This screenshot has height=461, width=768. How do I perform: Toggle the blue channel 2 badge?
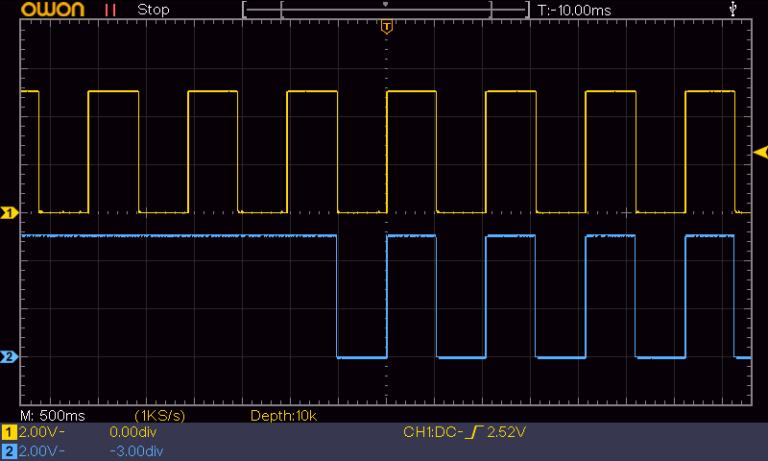(x=10, y=451)
